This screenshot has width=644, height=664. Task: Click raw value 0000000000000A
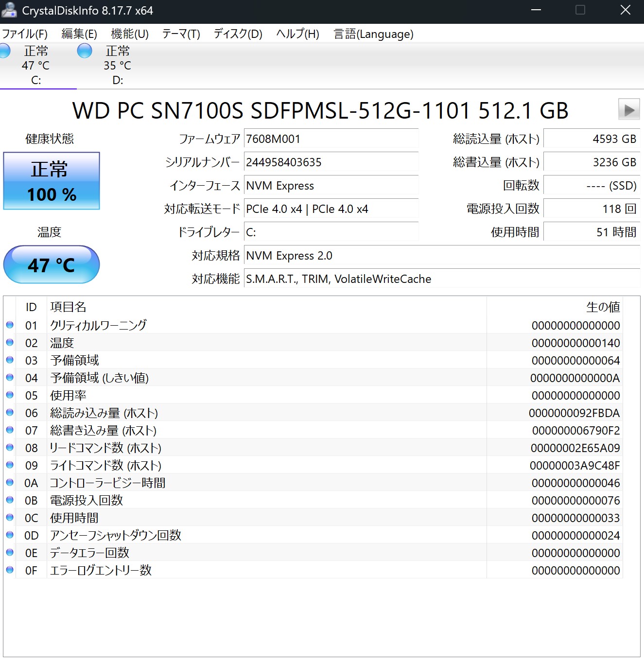(575, 378)
